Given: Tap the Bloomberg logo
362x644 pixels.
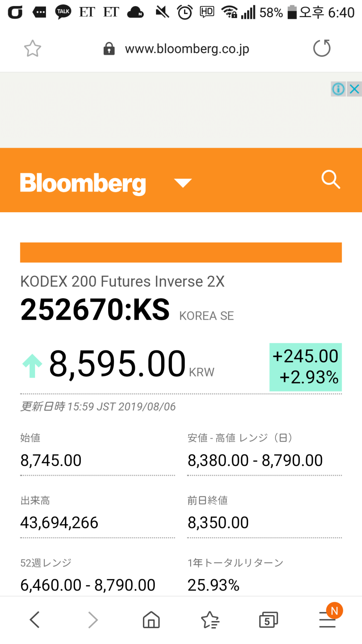Looking at the screenshot, I should [x=83, y=183].
